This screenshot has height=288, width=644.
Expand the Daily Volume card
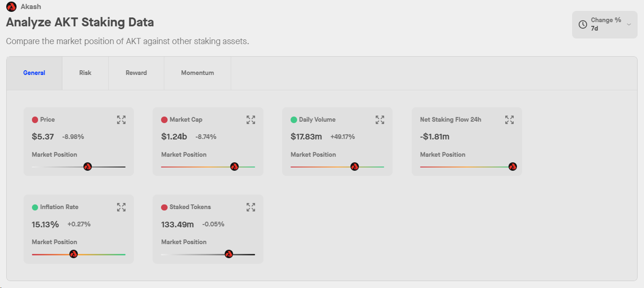pos(380,120)
